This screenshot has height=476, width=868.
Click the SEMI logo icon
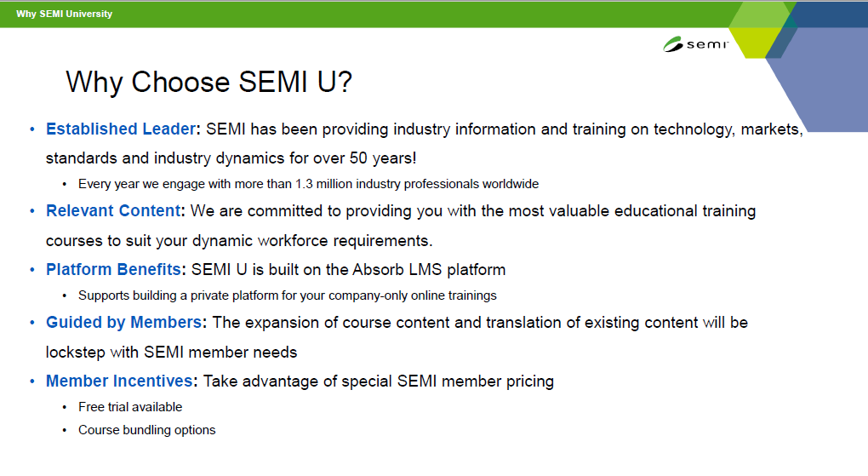[695, 44]
